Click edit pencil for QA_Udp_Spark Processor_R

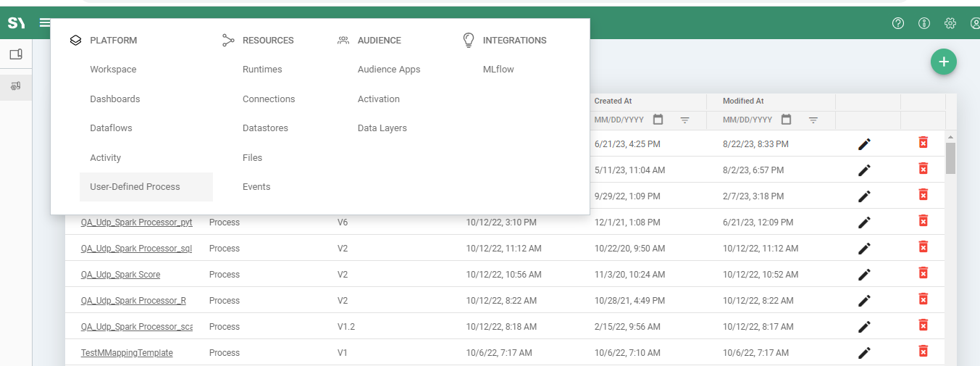863,301
